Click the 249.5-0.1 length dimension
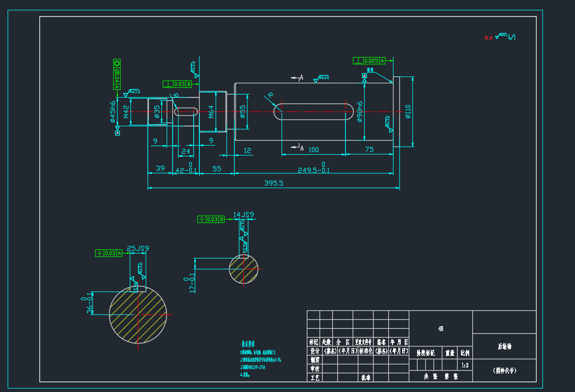Image resolution: width=575 pixels, height=392 pixels. [x=313, y=168]
